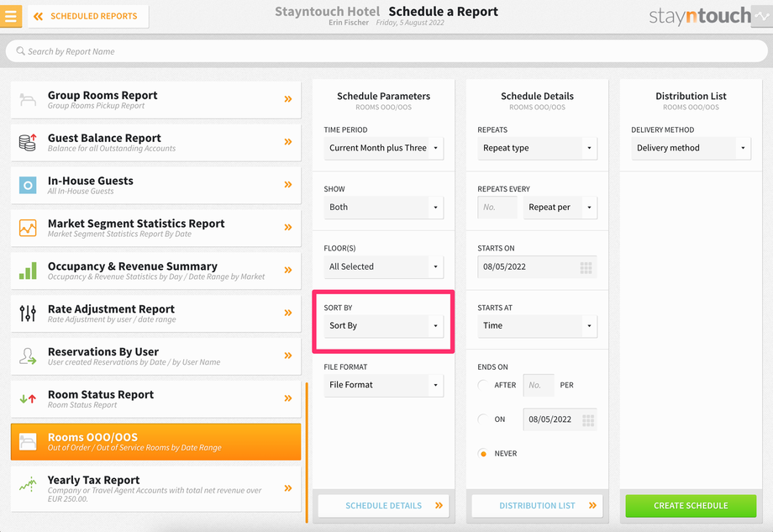This screenshot has height=532, width=773.
Task: Click the green Create Schedule button
Action: pos(691,506)
